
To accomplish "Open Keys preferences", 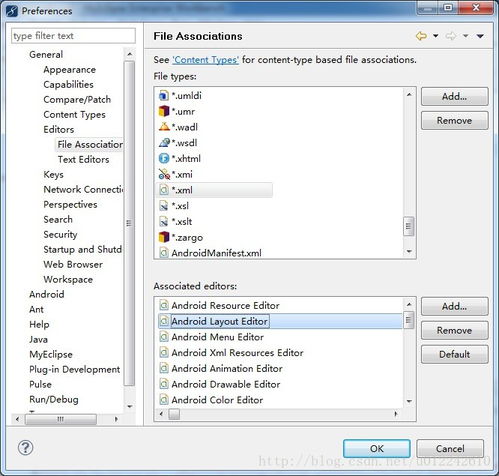I will click(x=53, y=174).
